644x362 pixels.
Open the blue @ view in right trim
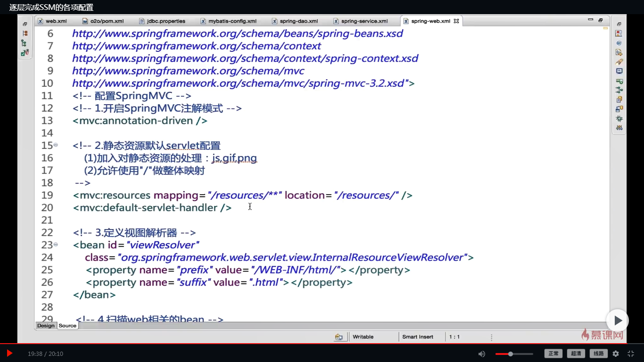tap(619, 43)
